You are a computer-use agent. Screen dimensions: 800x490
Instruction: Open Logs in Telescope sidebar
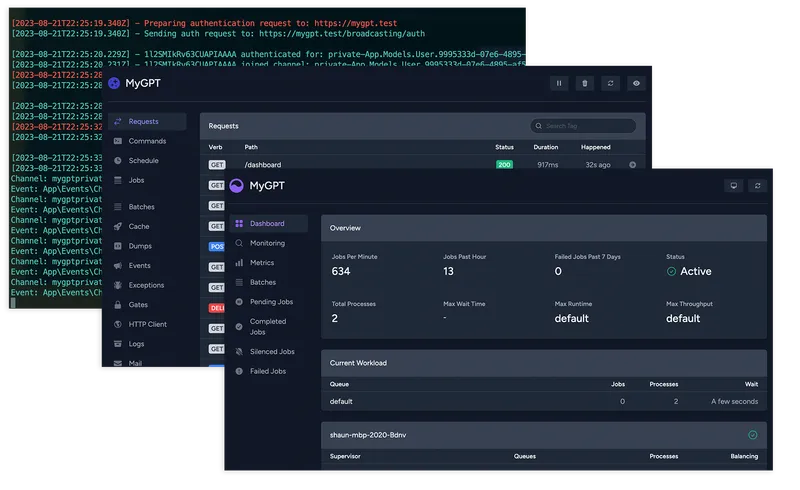pos(147,344)
